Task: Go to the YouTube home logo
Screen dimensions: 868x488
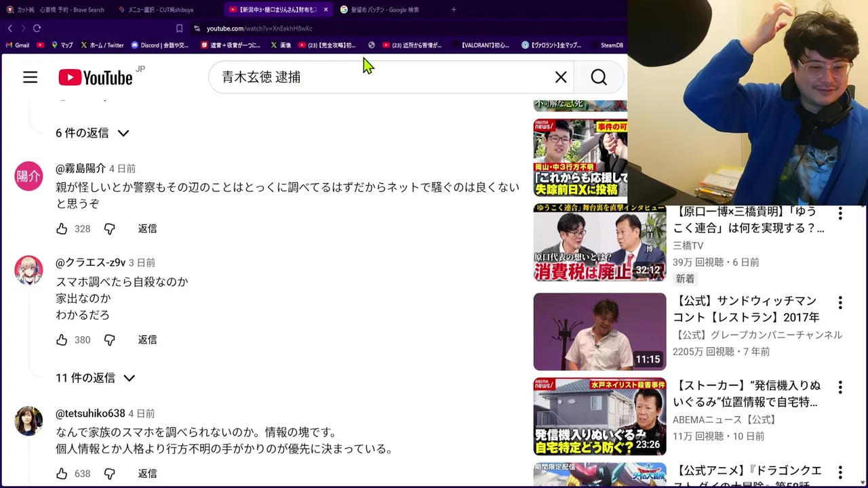Action: [x=96, y=77]
